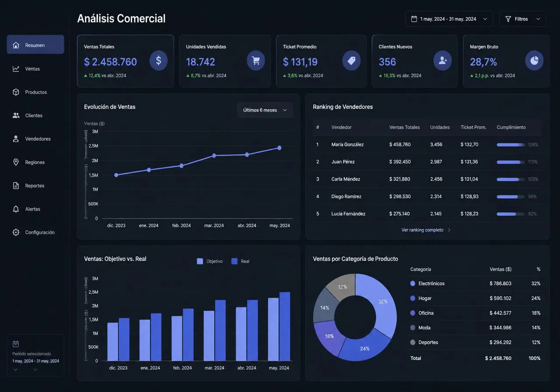Click the Ventas Totales column header
Image resolution: width=560 pixels, height=392 pixels.
pos(405,127)
